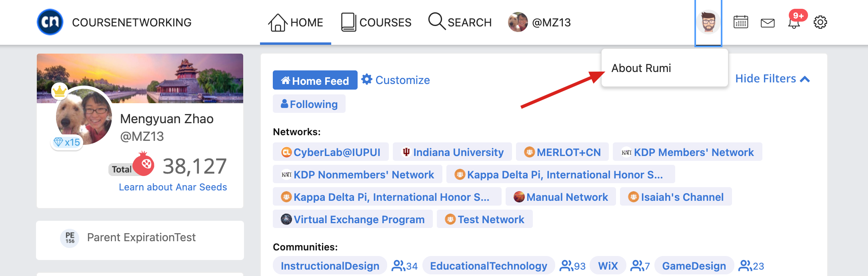Click the CourseNetworking CN logo

tap(50, 22)
